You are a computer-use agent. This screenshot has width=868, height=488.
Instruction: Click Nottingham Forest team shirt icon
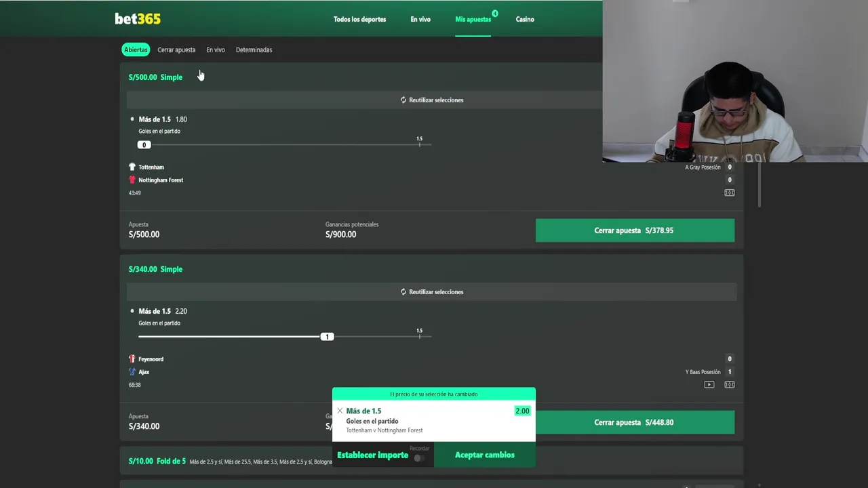click(x=132, y=180)
